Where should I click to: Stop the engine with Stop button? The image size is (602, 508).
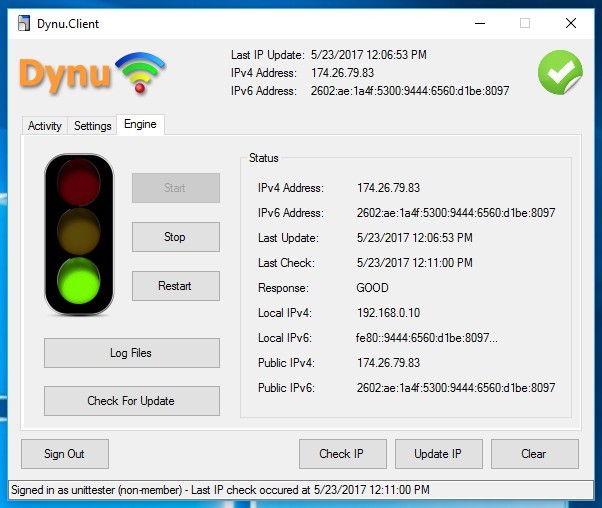tap(176, 237)
